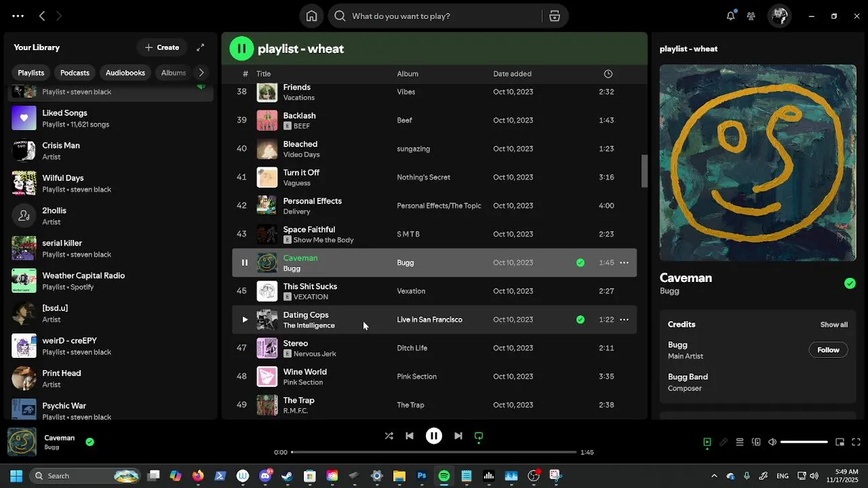Toggle the saved checkmark beside Caveman in the right panel
The width and height of the screenshot is (868, 488).
850,283
